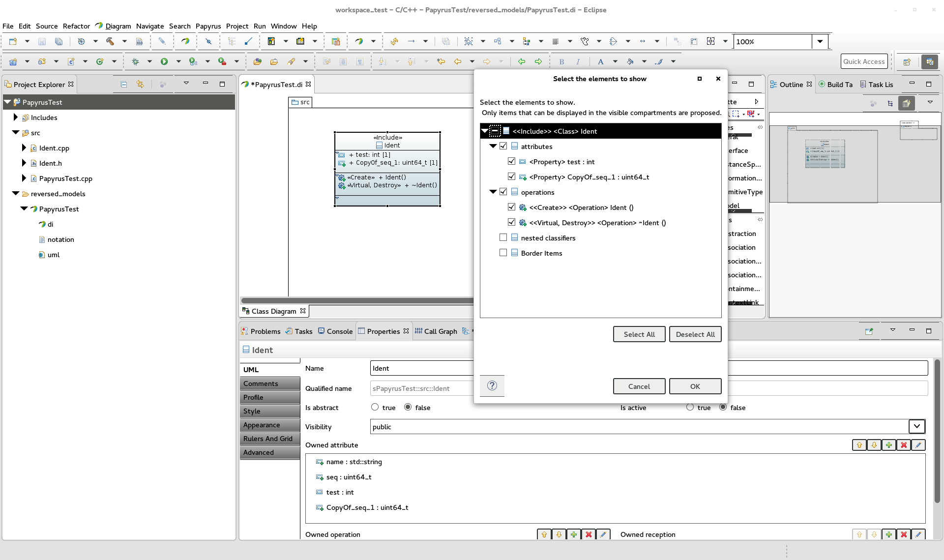The width and height of the screenshot is (944, 560).
Task: Click the Select All diagram elements icon
Action: (469, 42)
